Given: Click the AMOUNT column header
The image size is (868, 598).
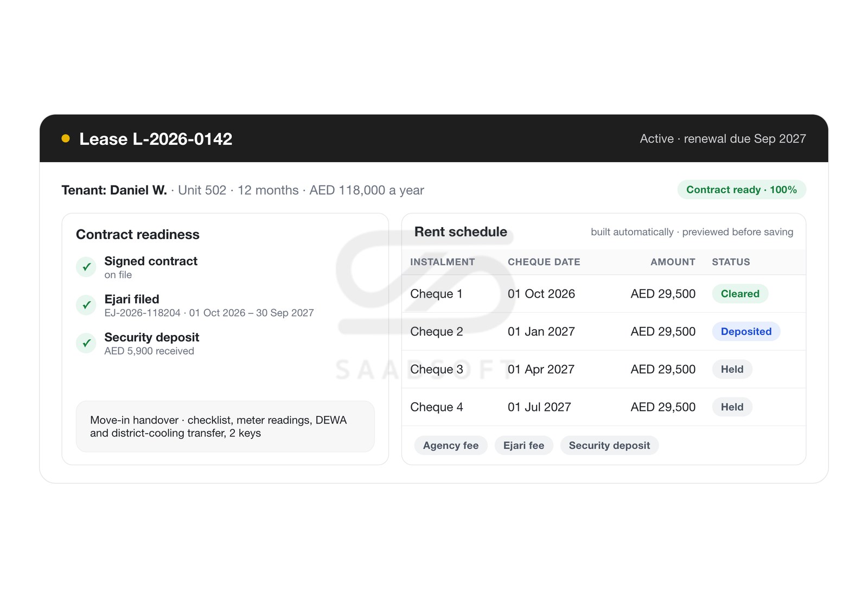Looking at the screenshot, I should coord(673,262).
